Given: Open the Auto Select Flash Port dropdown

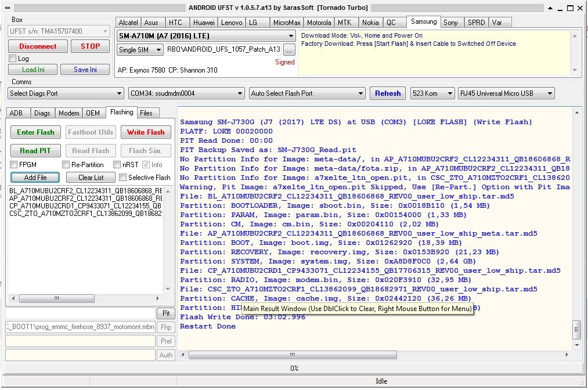Looking at the screenshot, I should click(x=307, y=93).
